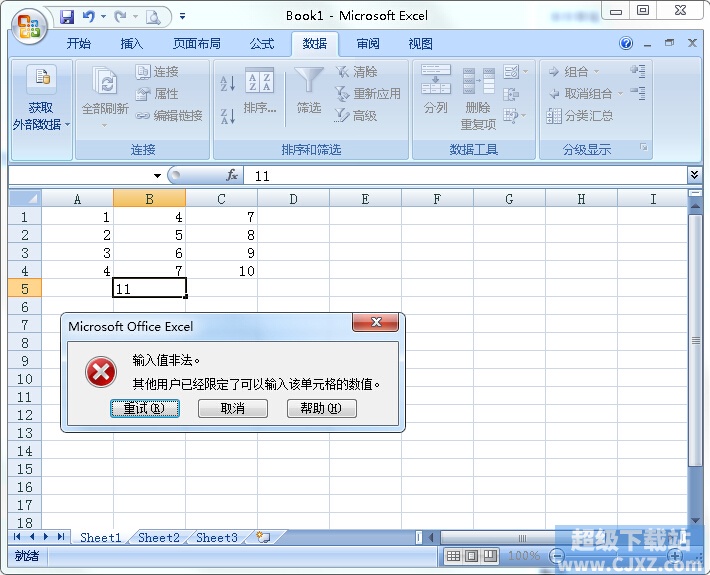Switch to Page Layout view in status bar
Screen dimensions: 710x575
(x=471, y=556)
